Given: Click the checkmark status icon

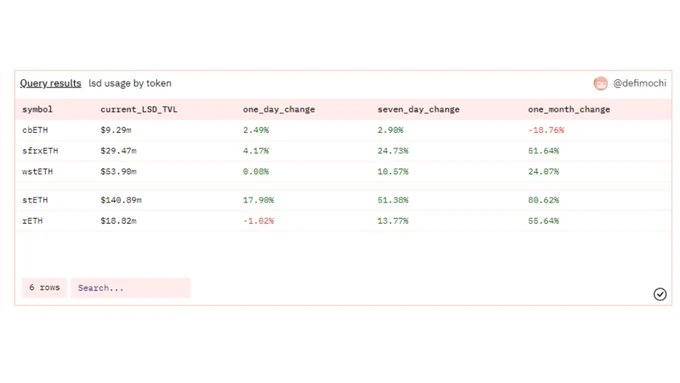Looking at the screenshot, I should coord(660,295).
